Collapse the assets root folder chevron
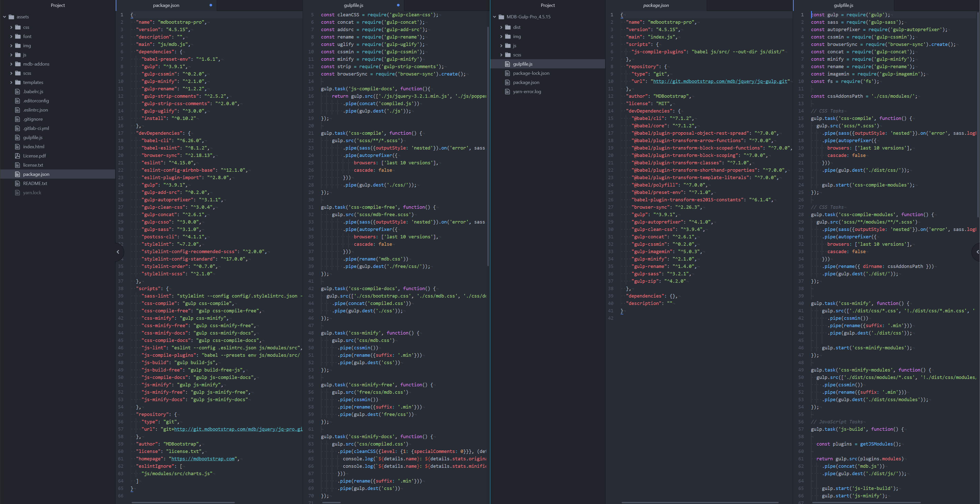 (5, 17)
